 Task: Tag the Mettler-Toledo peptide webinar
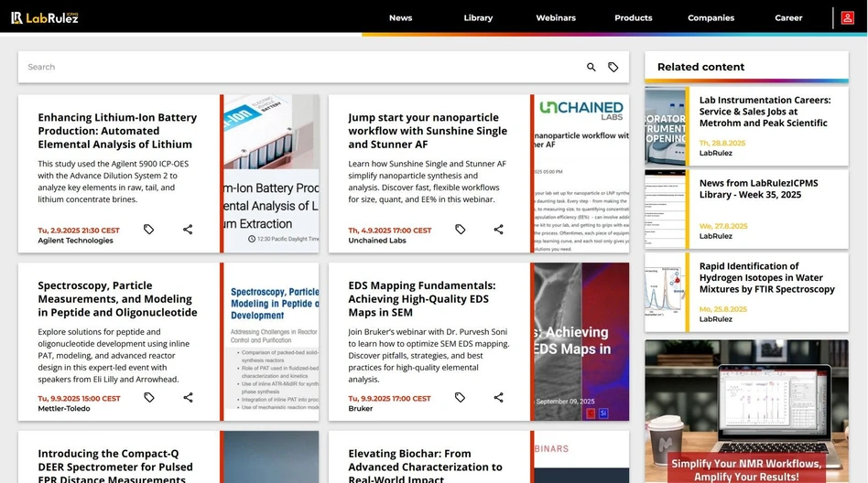[x=149, y=398]
